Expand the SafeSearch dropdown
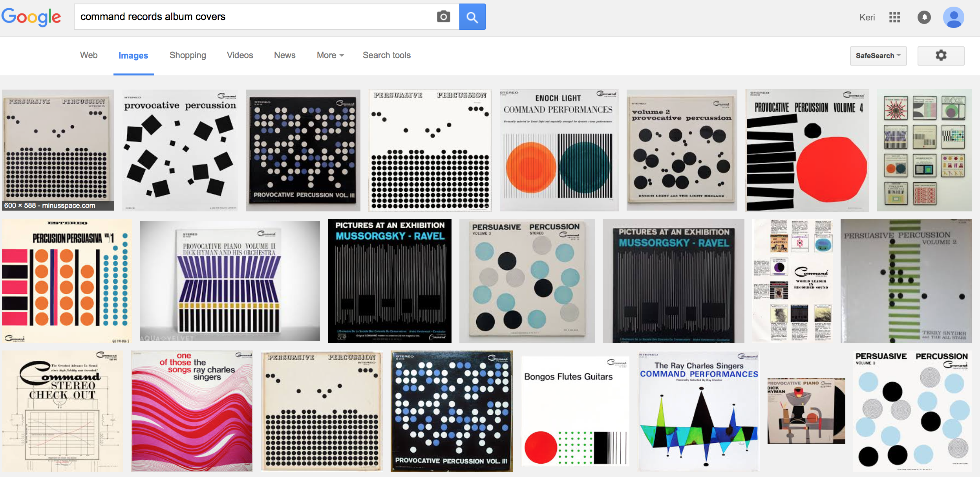The height and width of the screenshot is (477, 980). pyautogui.click(x=878, y=55)
